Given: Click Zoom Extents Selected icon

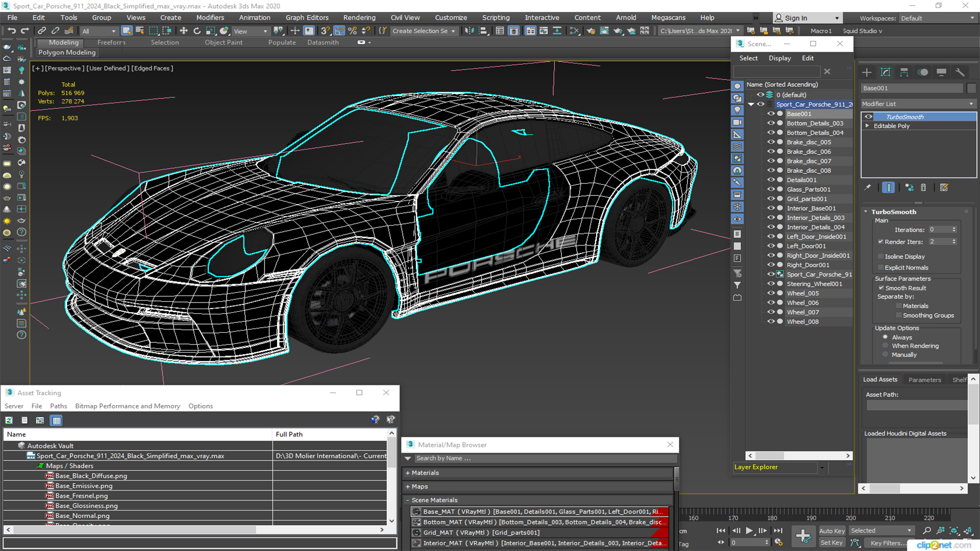Looking at the screenshot, I should tap(953, 531).
